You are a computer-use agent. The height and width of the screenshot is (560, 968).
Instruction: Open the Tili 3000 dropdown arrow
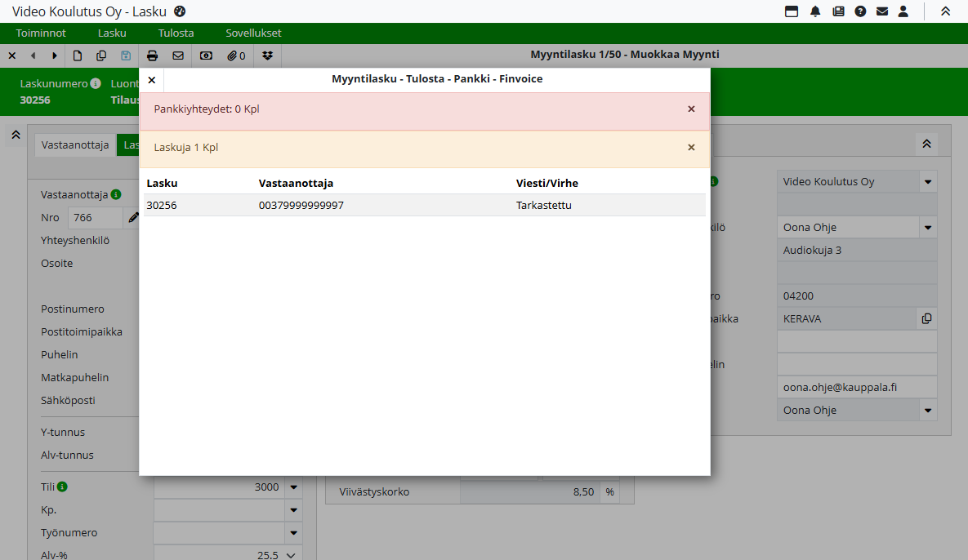(294, 487)
